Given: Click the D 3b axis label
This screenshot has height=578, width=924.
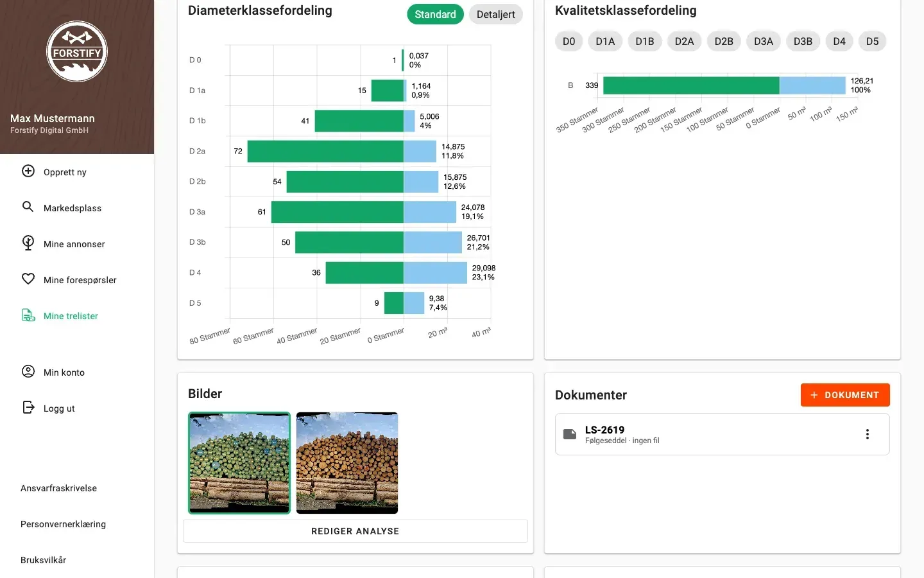Looking at the screenshot, I should pos(198,242).
